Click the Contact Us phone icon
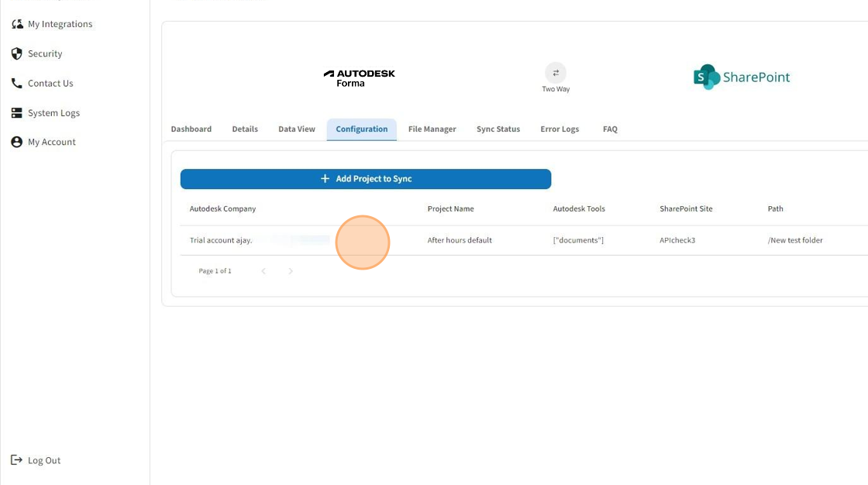 coord(17,83)
